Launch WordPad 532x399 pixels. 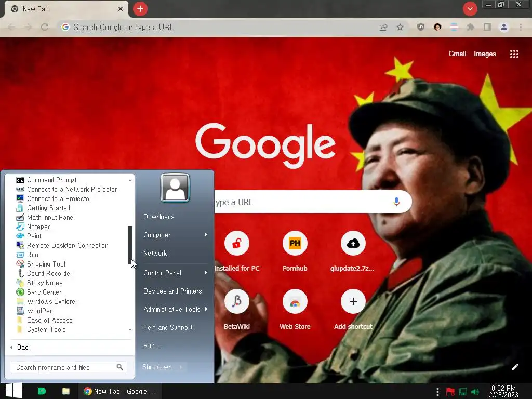35,311
